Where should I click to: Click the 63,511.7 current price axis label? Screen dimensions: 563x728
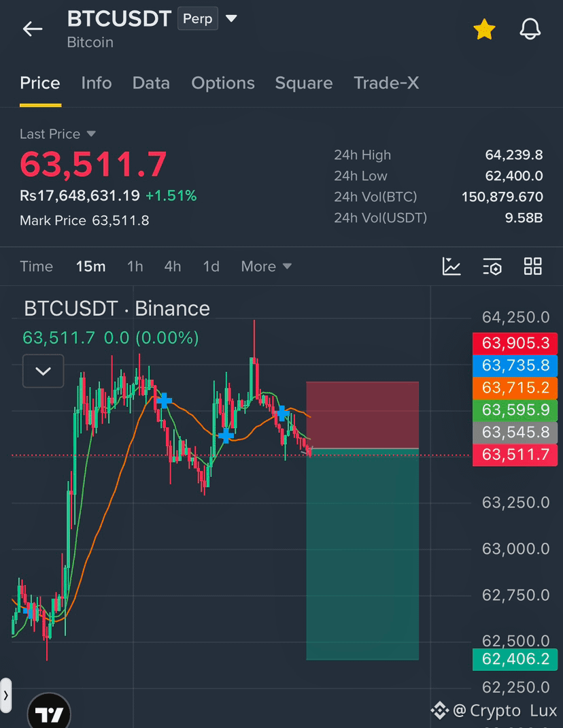(515, 454)
